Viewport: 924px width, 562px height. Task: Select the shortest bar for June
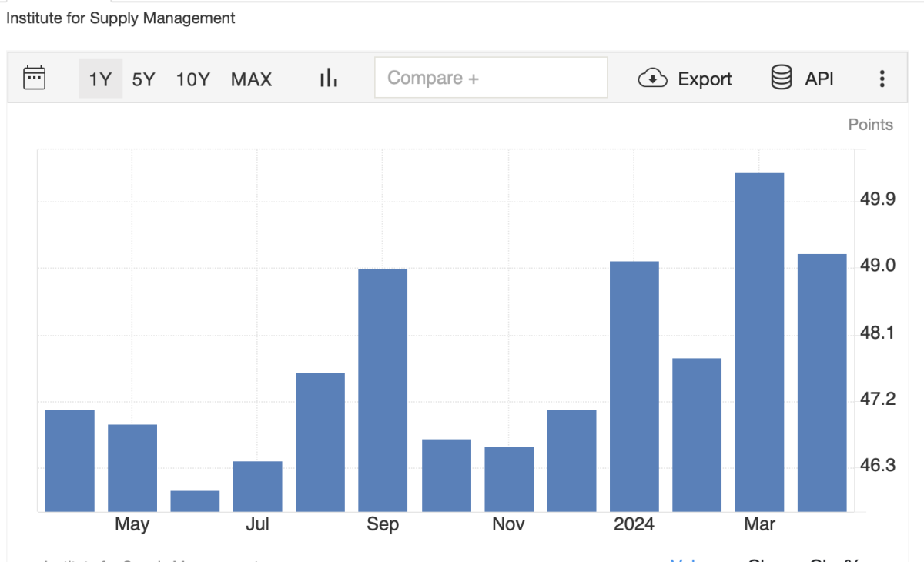tap(195, 501)
